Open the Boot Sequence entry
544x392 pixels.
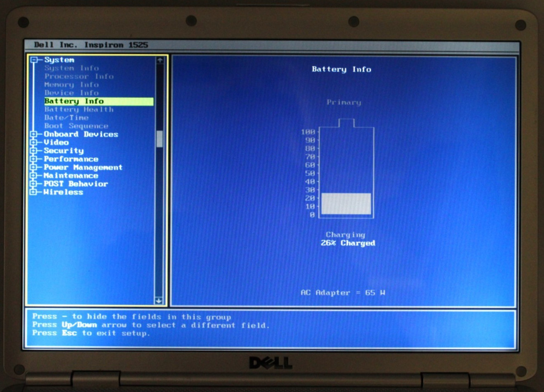point(76,126)
